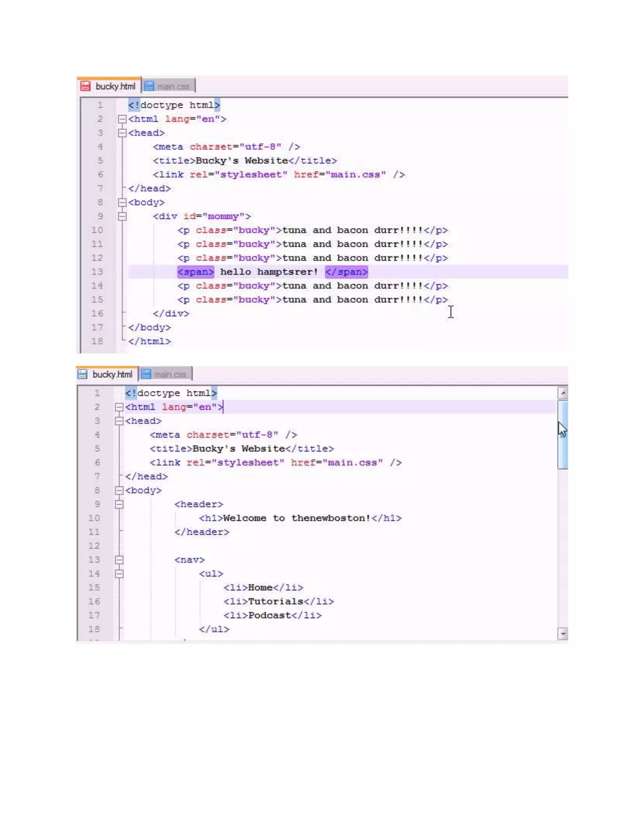
Task: Click the text "hello hamptsrer!"
Action: click(269, 272)
